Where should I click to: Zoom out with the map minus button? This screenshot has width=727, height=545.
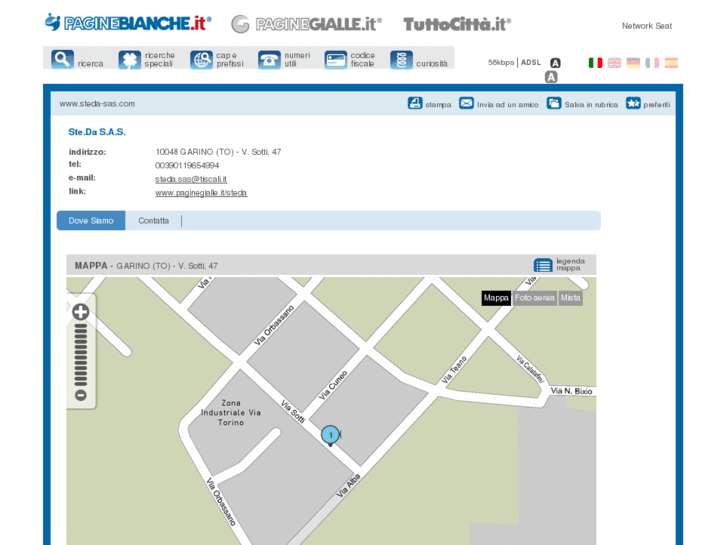[x=81, y=395]
